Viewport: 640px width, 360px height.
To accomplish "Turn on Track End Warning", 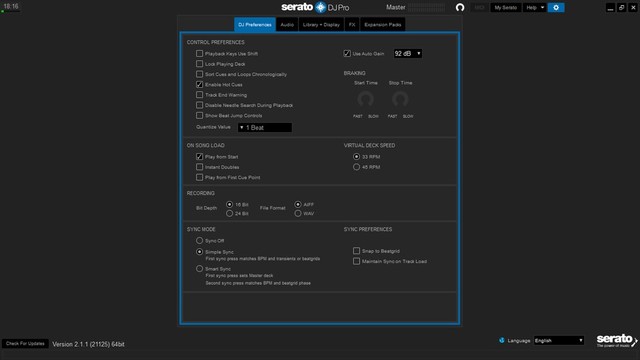I will click(x=199, y=95).
